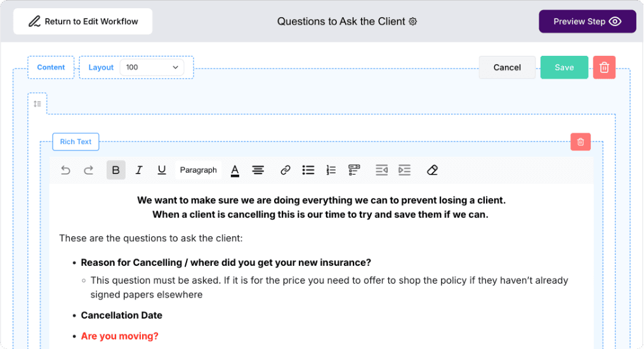
Task: Toggle italic formatting
Action: (139, 170)
